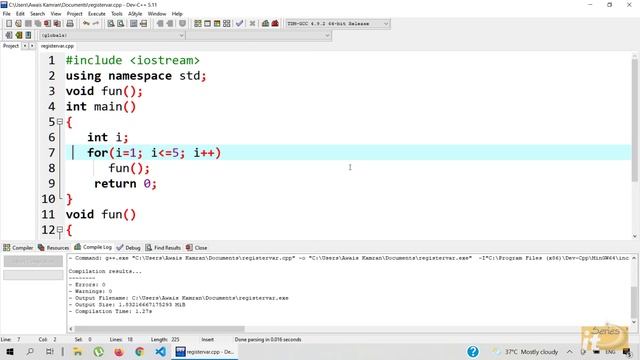The height and width of the screenshot is (360, 640).
Task: Click the compile log horizontal scrollbar
Action: [159, 329]
